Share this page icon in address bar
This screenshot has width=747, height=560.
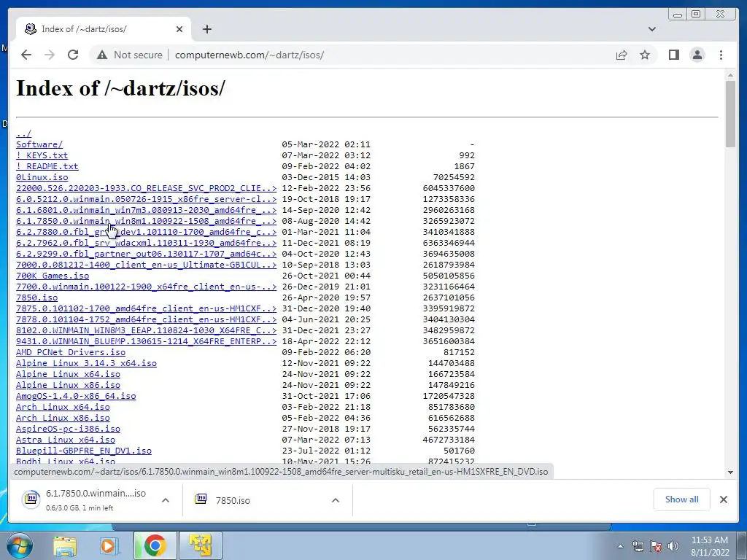(622, 55)
